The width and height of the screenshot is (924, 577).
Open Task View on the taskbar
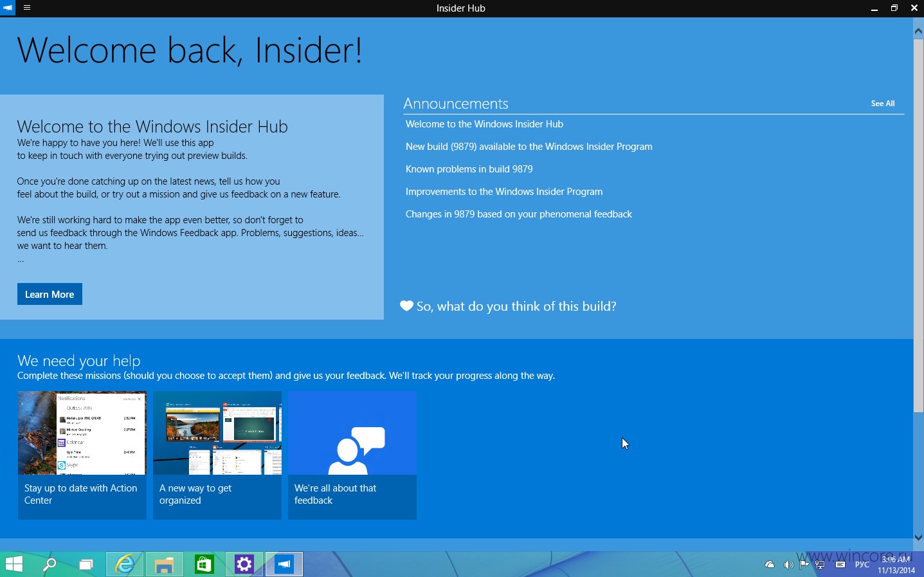click(86, 565)
